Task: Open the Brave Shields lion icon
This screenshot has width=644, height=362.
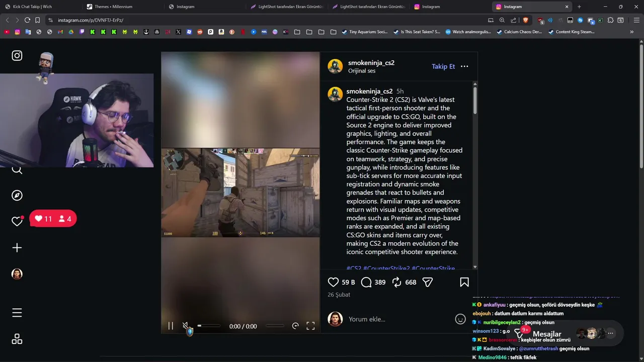Action: (526, 20)
